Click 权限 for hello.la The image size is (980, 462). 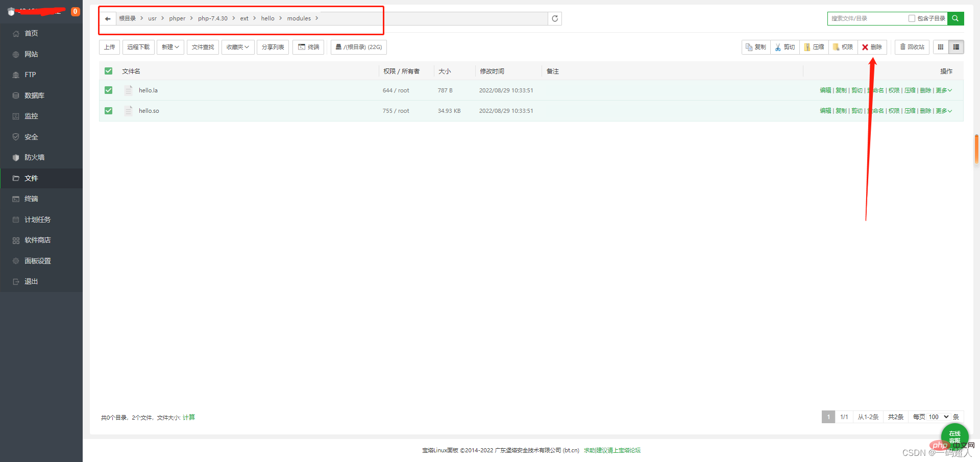[x=894, y=90]
